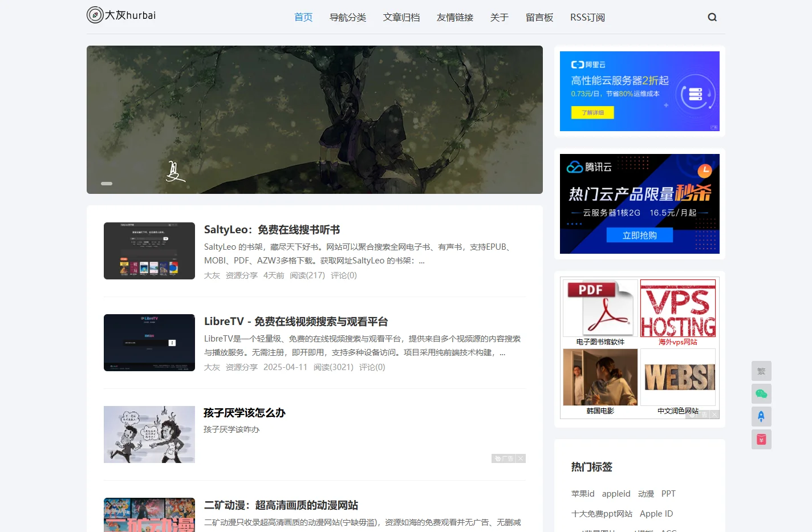Select the 苹果id tag
The width and height of the screenshot is (812, 532).
click(583, 494)
